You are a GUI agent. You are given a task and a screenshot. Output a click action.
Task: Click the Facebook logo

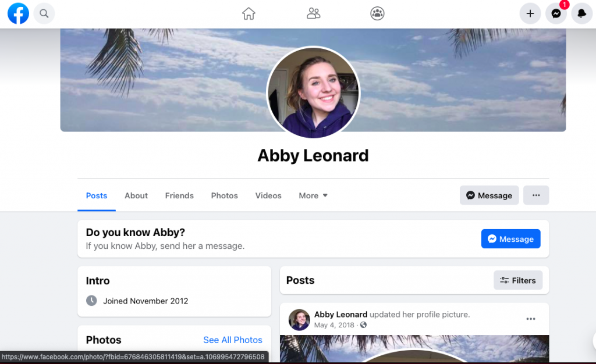coord(18,13)
